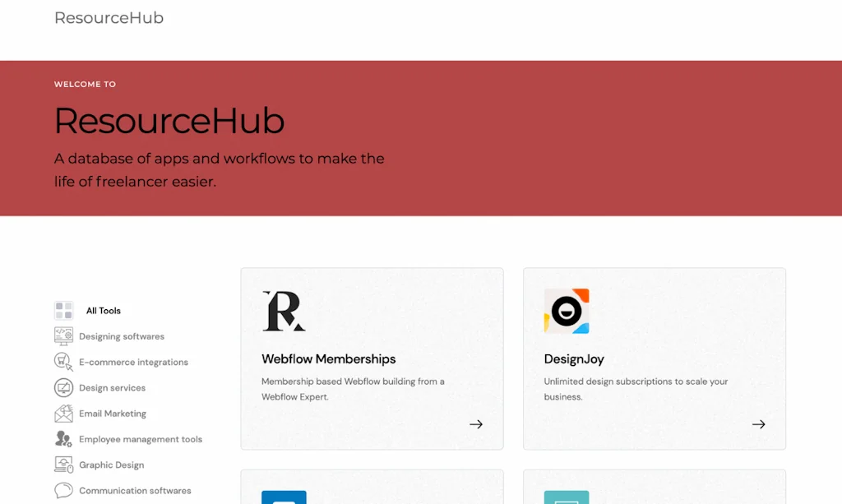Click the E-commerce integrations cart icon

(63, 362)
